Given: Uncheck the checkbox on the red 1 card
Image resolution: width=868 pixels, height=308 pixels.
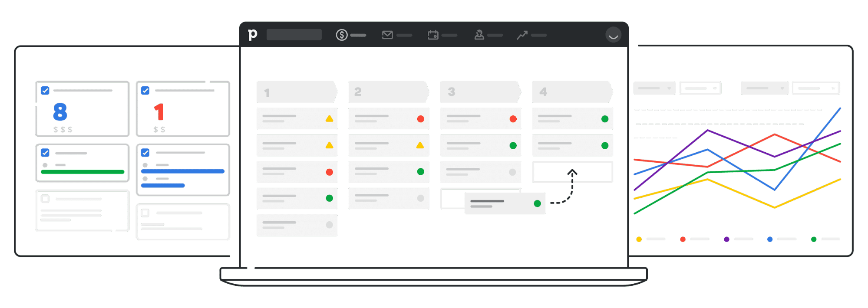Looking at the screenshot, I should 145,90.
